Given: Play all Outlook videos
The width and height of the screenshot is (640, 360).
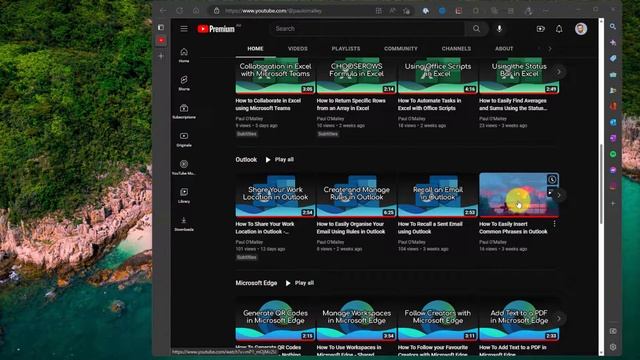Looking at the screenshot, I should [x=280, y=160].
